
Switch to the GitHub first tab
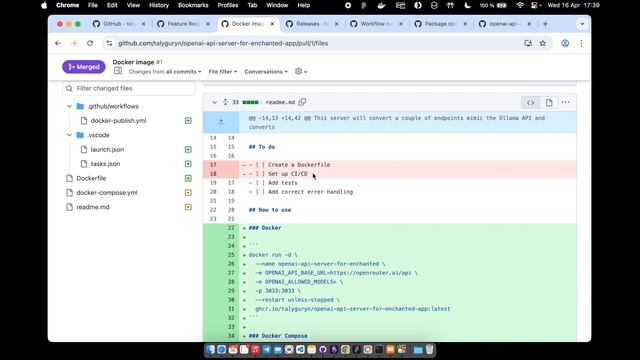[118, 24]
